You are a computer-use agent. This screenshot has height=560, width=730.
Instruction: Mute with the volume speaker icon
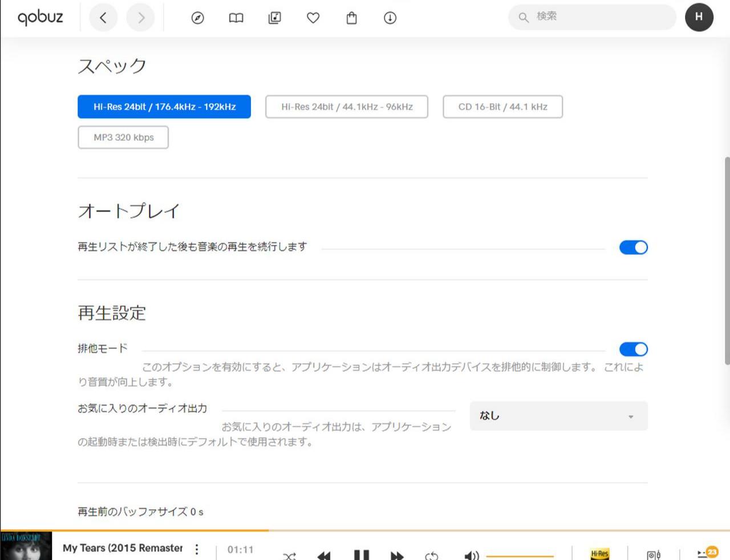click(x=471, y=555)
